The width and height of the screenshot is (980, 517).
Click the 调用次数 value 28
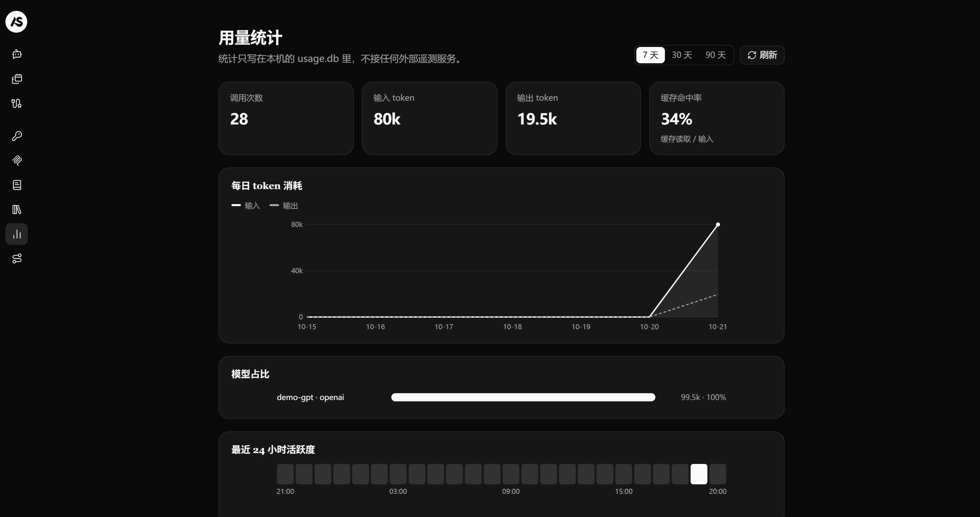coord(239,119)
